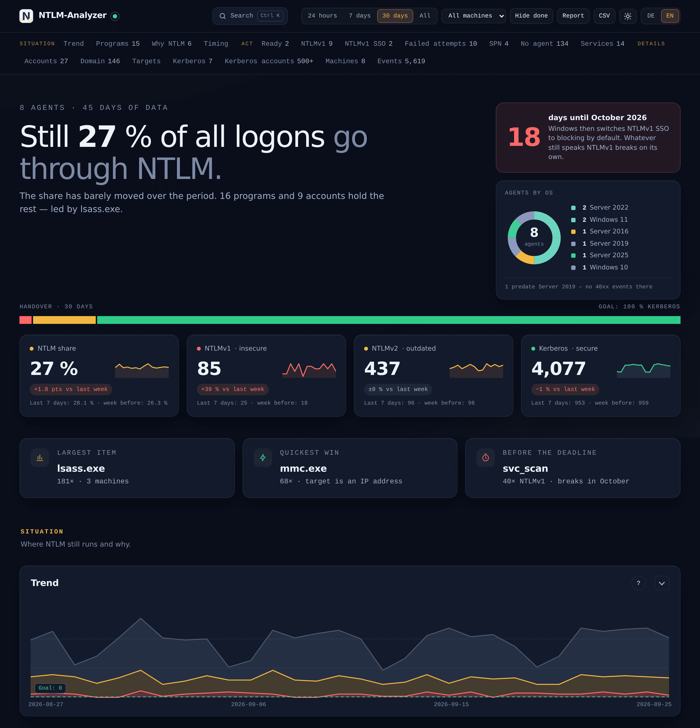Click NTLMv1 sparkline chart
The width and height of the screenshot is (700, 728).
[x=309, y=370]
